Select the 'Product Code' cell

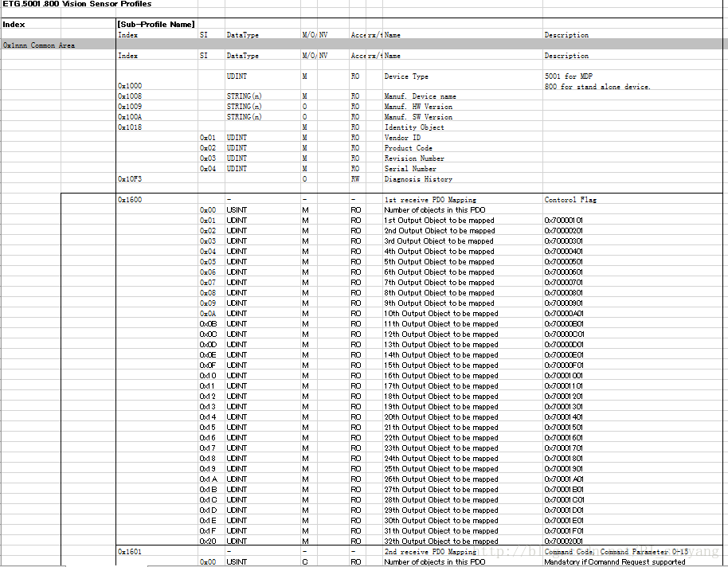[x=408, y=147]
